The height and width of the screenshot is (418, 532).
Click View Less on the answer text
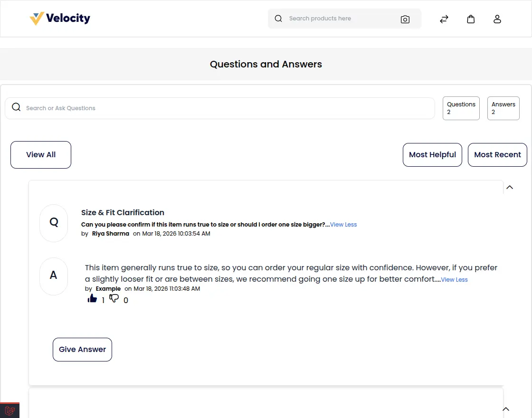[454, 280]
